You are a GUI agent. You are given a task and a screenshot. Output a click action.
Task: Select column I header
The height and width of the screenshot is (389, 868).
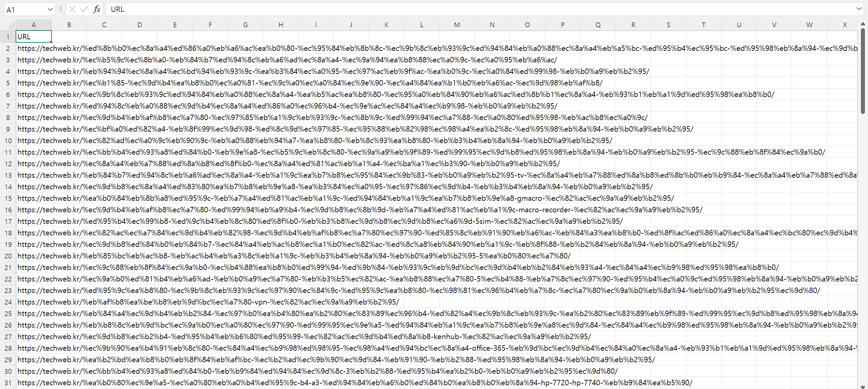pos(316,25)
